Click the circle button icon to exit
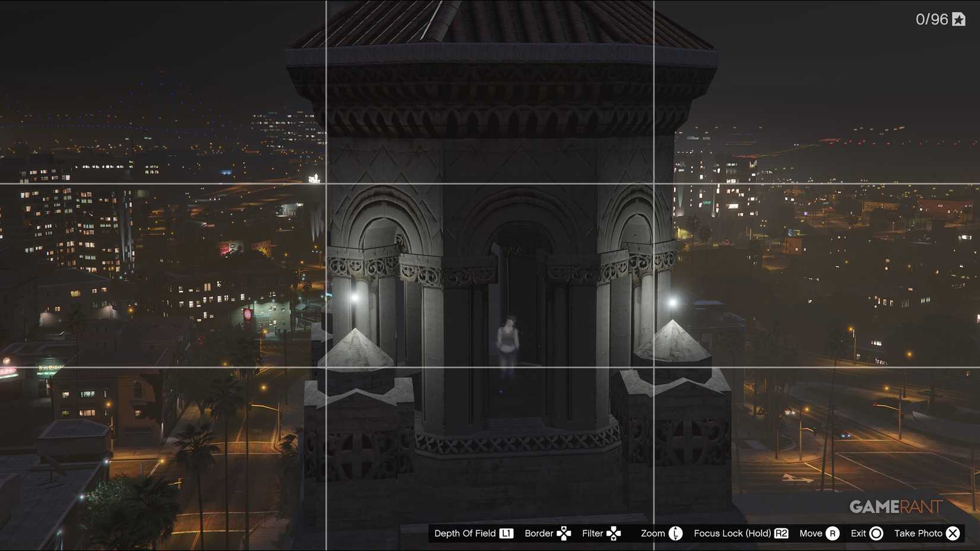This screenshot has width=980, height=551. [x=876, y=533]
